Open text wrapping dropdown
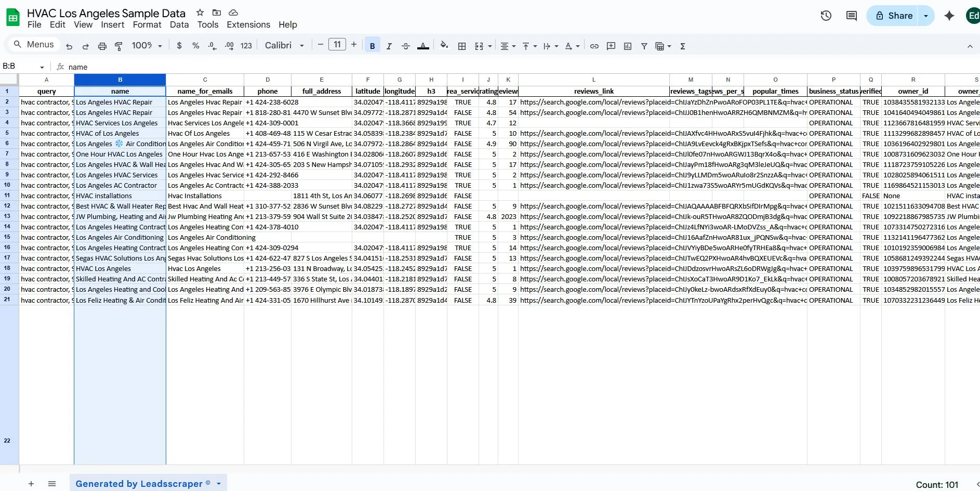 (551, 46)
